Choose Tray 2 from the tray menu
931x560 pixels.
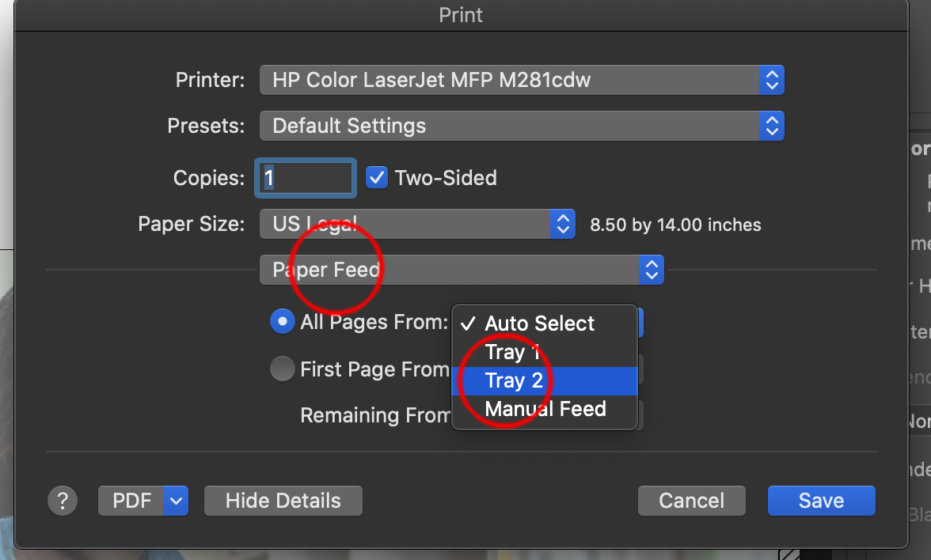(545, 380)
